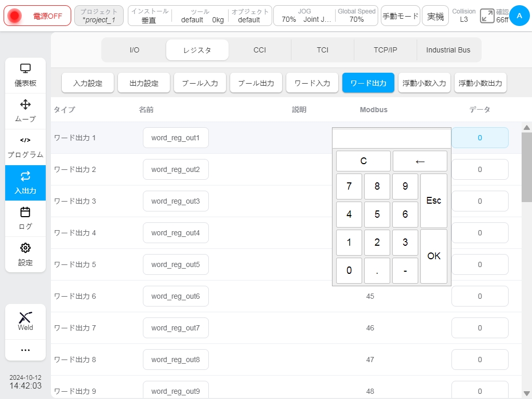Toggle the 実機 real machine button

pos(435,16)
